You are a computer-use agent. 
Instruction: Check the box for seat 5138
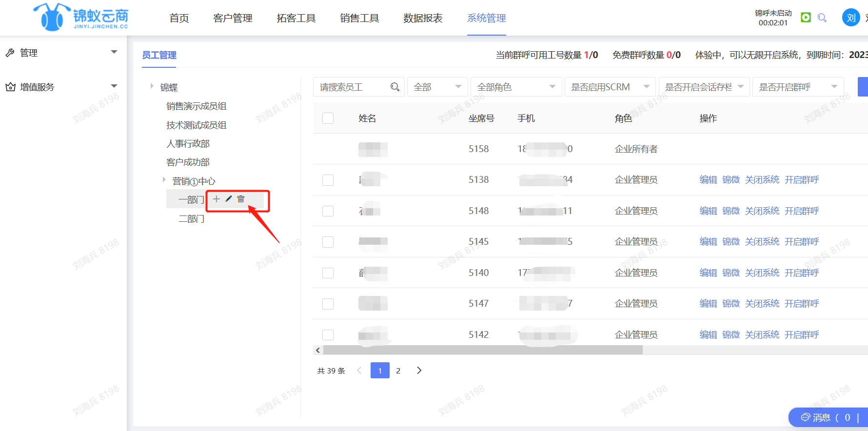(x=328, y=180)
